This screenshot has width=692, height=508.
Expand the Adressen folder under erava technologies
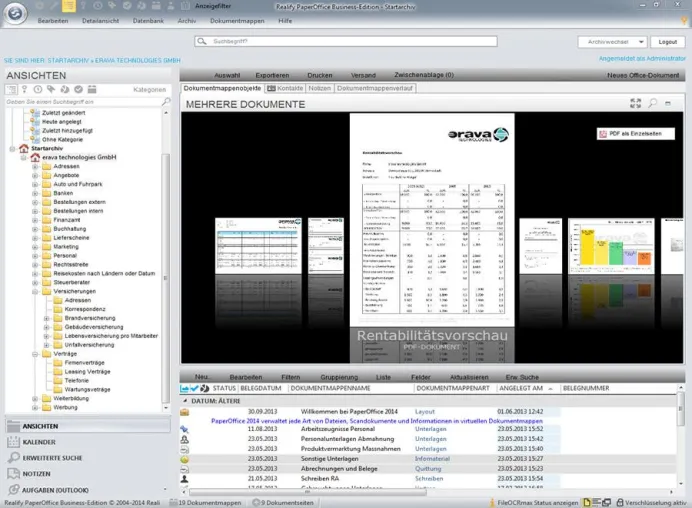click(x=35, y=167)
